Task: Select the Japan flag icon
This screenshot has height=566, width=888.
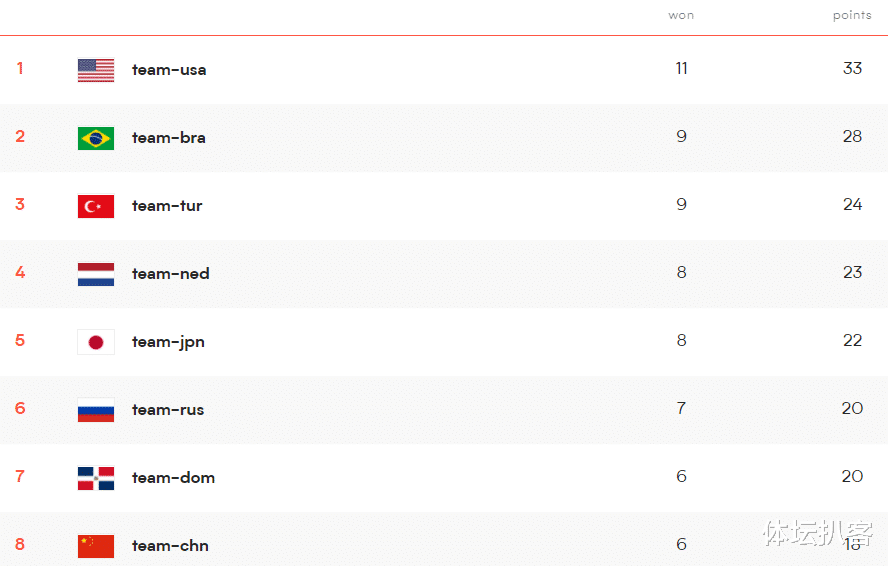Action: (96, 342)
